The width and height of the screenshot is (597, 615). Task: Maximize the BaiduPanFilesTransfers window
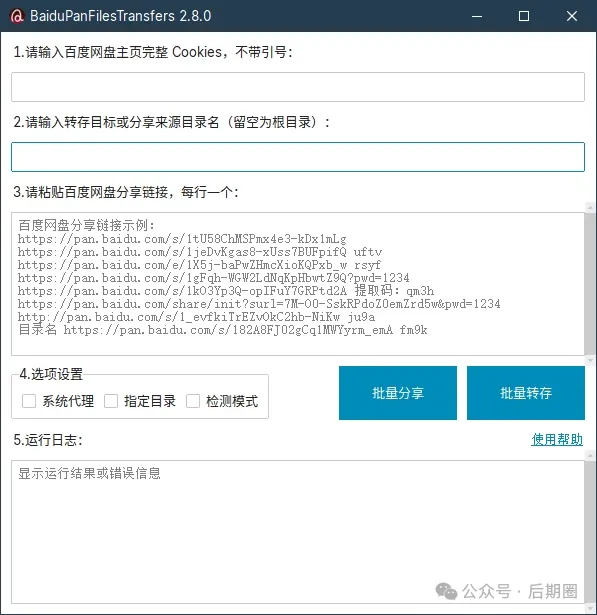click(x=524, y=16)
